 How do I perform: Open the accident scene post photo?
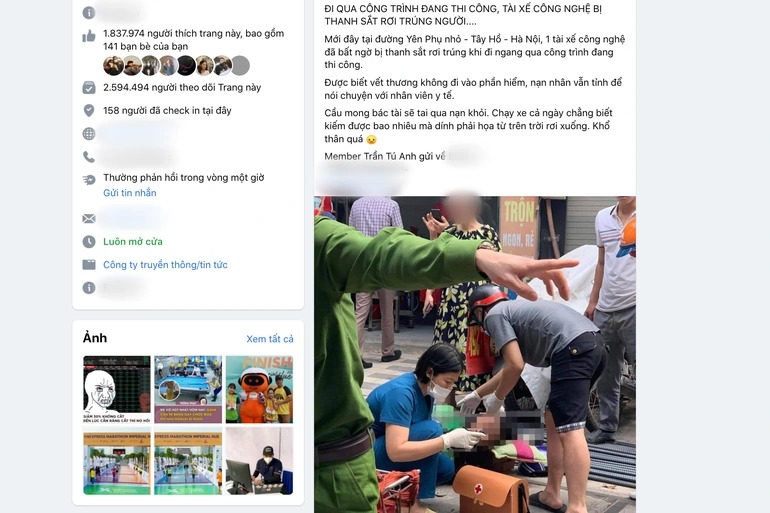point(475,354)
